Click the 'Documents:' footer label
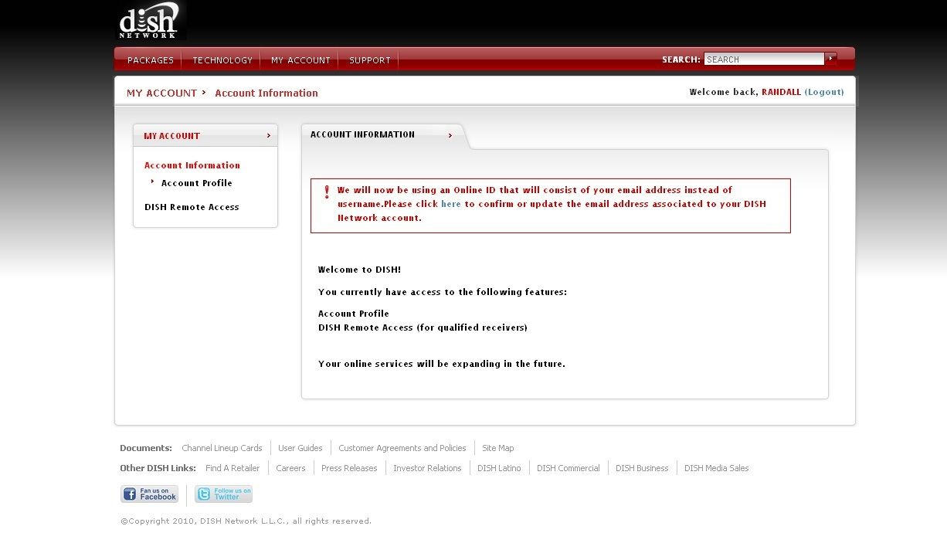The image size is (947, 560). click(146, 448)
